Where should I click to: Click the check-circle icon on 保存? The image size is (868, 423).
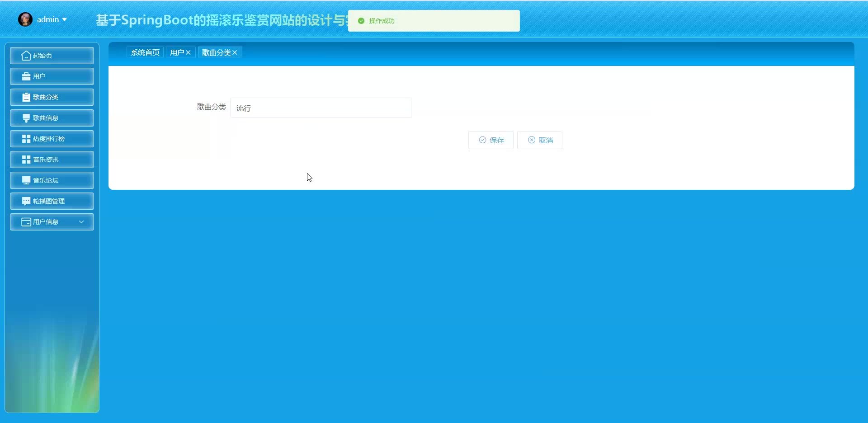482,140
